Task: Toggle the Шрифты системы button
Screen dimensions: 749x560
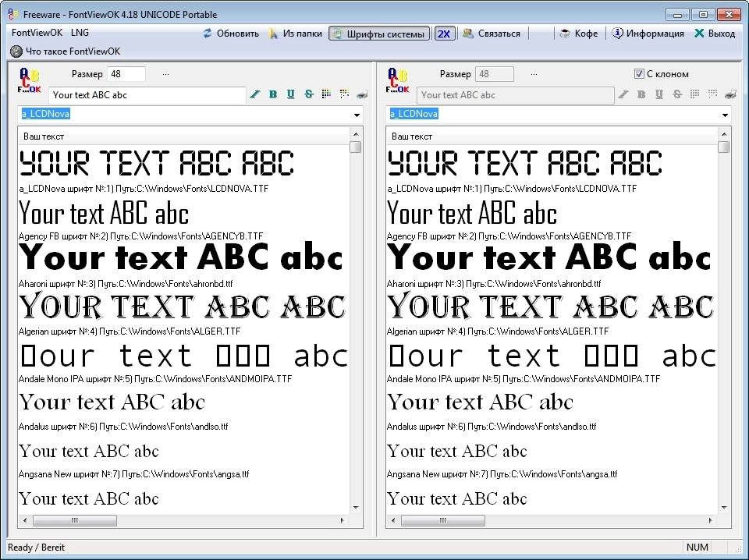Action: pos(379,34)
